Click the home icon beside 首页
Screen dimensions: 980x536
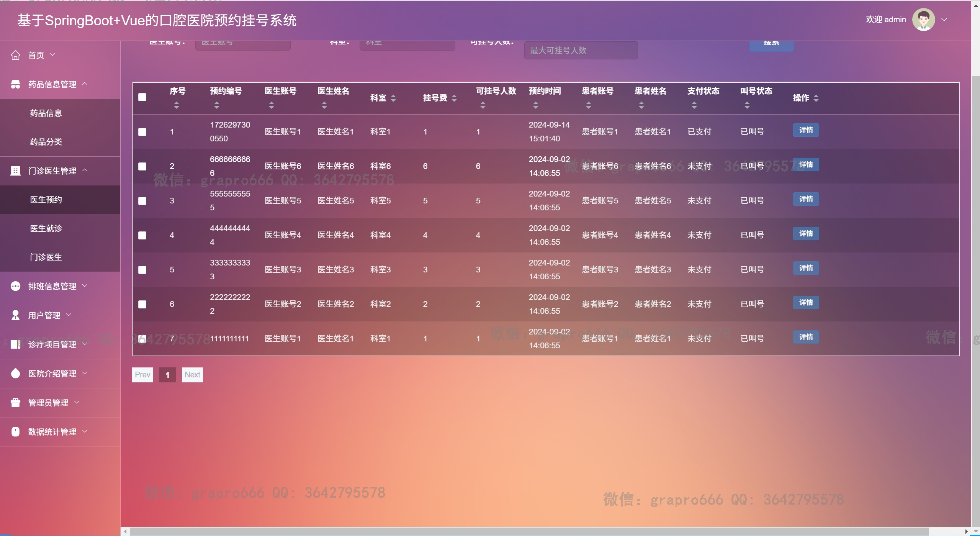15,55
